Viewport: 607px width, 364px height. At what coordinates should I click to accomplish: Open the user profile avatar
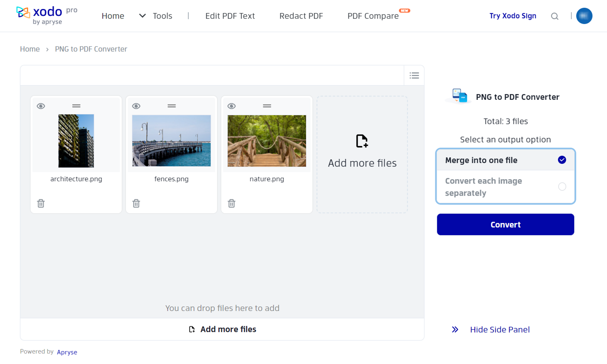pyautogui.click(x=584, y=16)
